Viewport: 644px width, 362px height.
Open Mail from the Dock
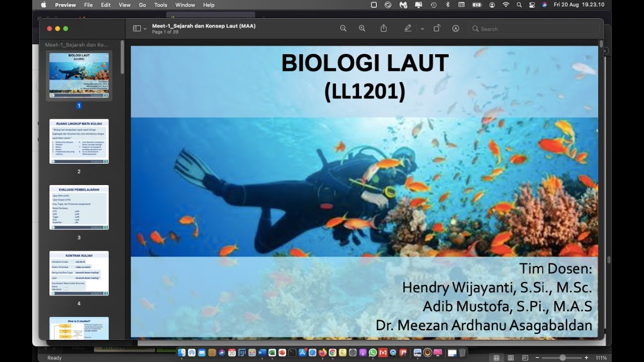pos(202,353)
